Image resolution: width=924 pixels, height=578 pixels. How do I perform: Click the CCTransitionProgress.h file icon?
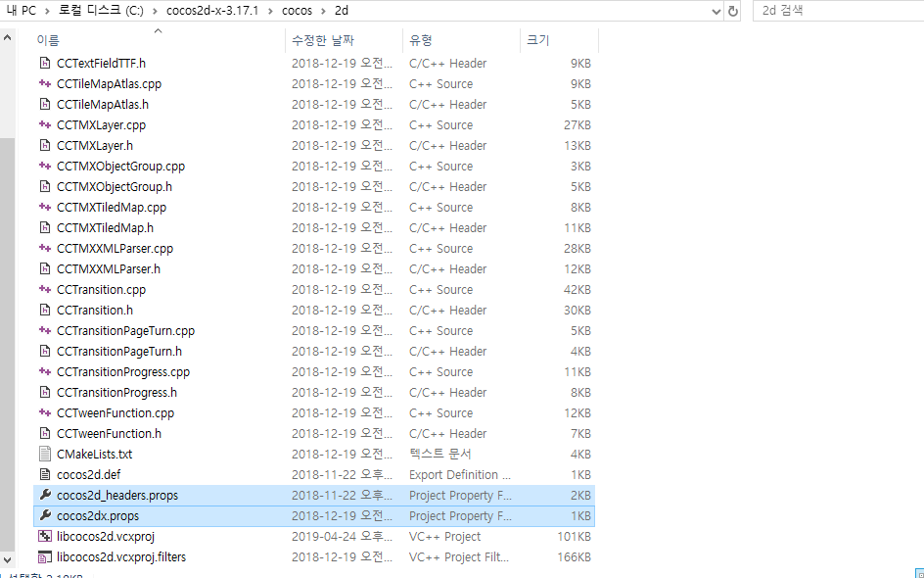click(45, 393)
